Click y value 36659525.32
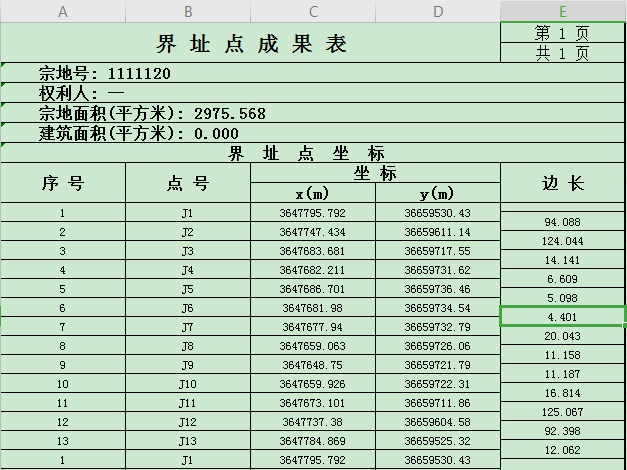 pyautogui.click(x=438, y=441)
